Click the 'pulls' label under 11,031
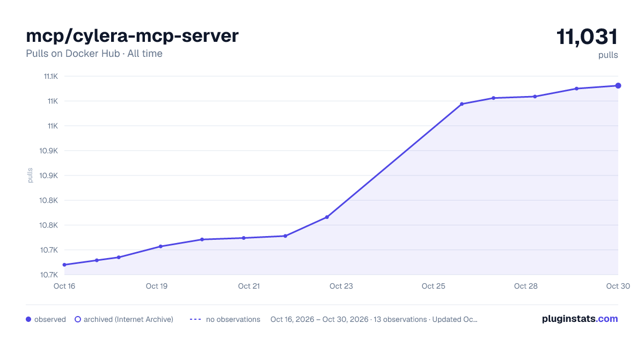This screenshot has width=644, height=338. 608,55
